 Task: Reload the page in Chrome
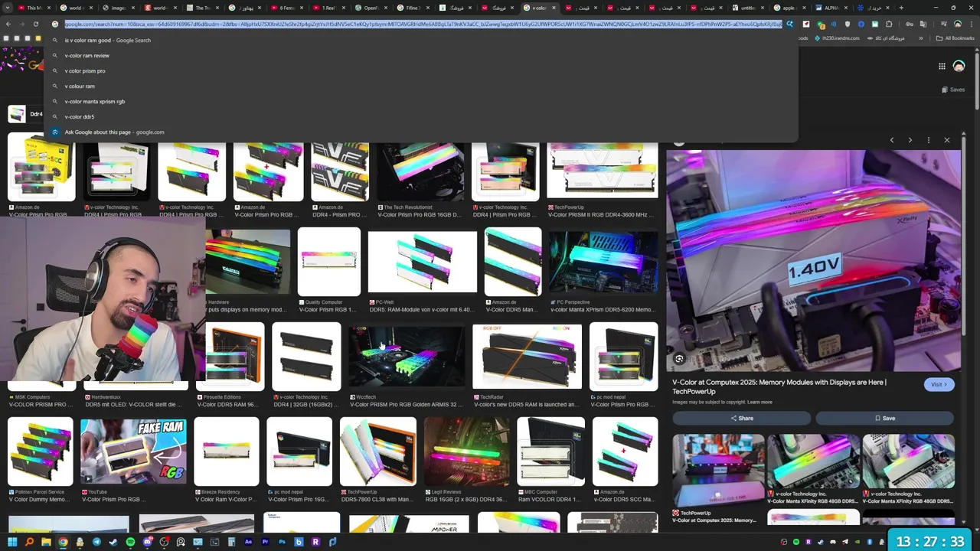tap(35, 24)
